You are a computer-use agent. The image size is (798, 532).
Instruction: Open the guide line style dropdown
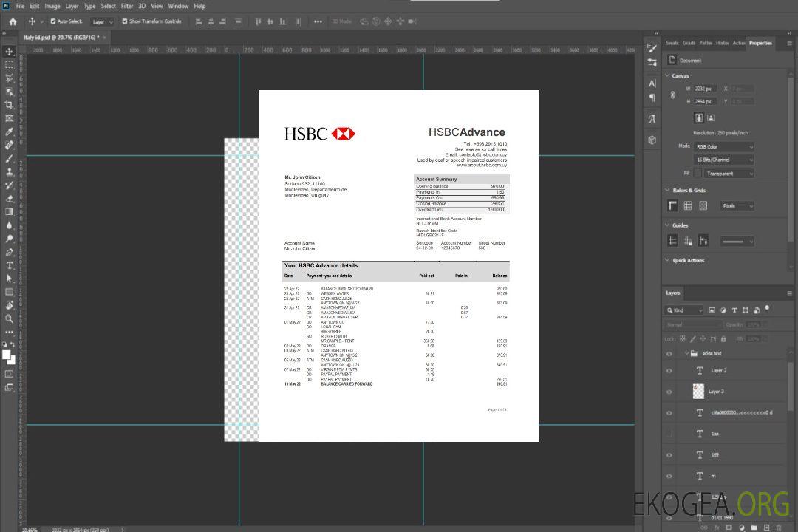point(737,242)
